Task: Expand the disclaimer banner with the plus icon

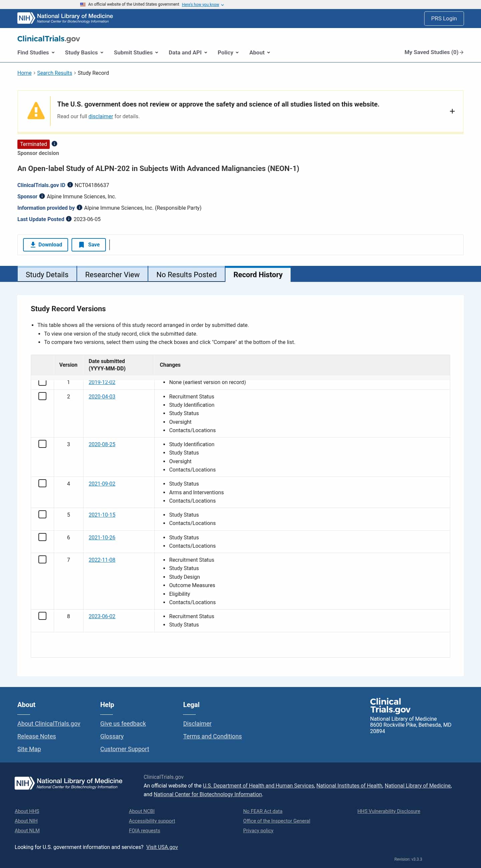Action: [452, 111]
